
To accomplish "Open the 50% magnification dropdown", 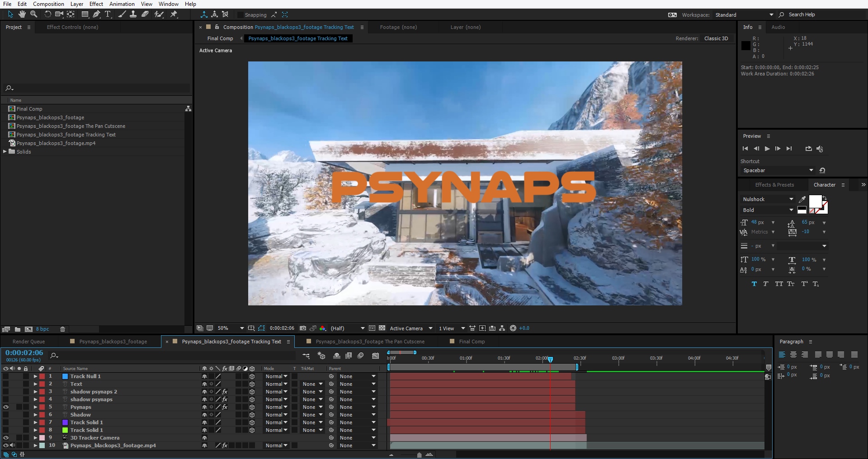I will coord(242,328).
